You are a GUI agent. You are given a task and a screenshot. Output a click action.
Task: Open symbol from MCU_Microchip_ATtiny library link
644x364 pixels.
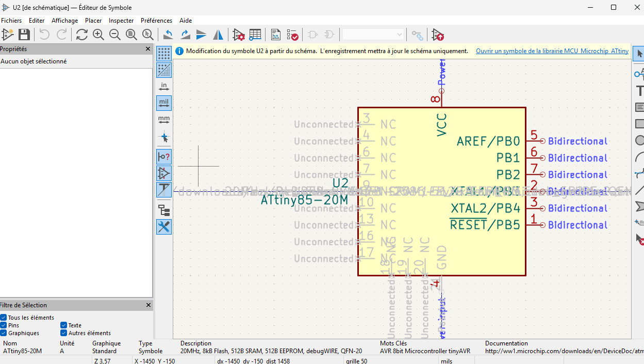coord(552,51)
